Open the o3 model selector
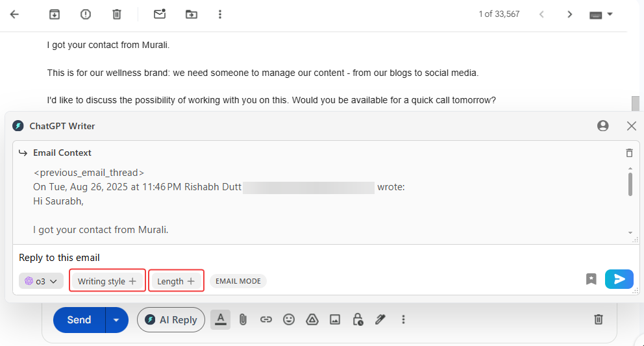This screenshot has width=644, height=346. coord(41,281)
